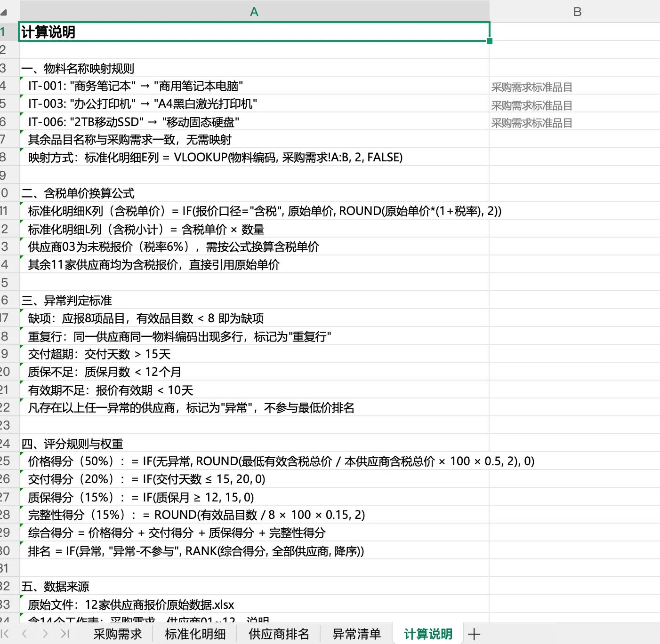The width and height of the screenshot is (660, 644).
Task: Click the VLOOKUP 映射方式 cell
Action: tap(254, 157)
